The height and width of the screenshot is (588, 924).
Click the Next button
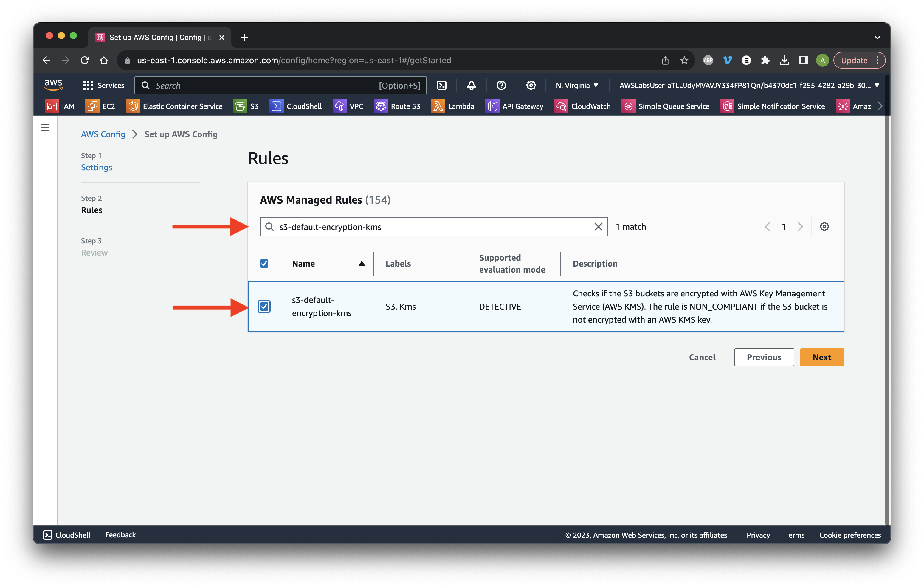pos(821,357)
